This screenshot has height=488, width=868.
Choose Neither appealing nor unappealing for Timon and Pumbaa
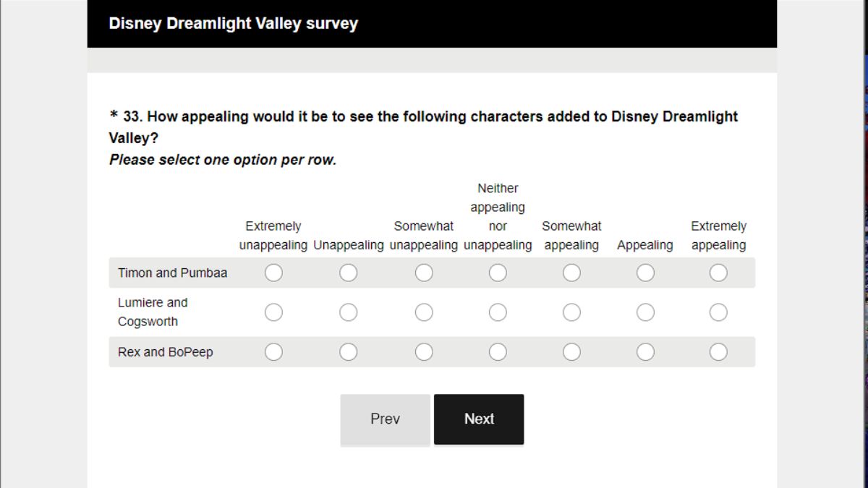[498, 273]
